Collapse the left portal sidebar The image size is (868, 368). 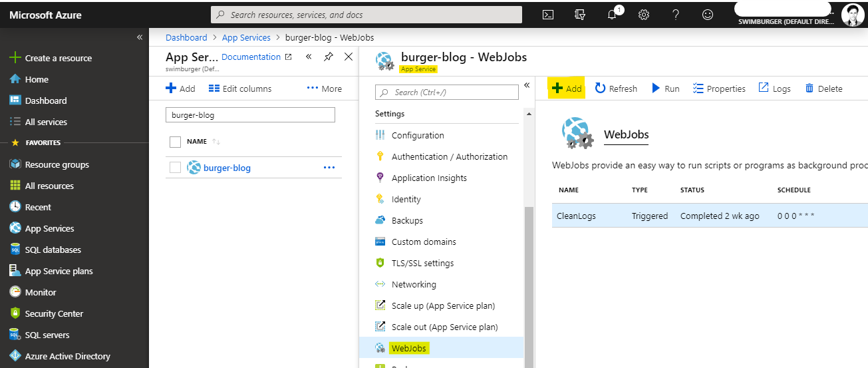pyautogui.click(x=140, y=37)
